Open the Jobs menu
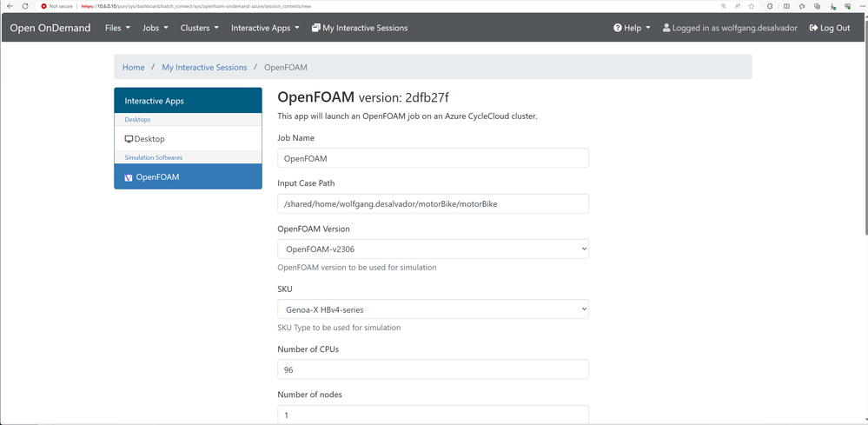Image resolution: width=868 pixels, height=425 pixels. (155, 28)
